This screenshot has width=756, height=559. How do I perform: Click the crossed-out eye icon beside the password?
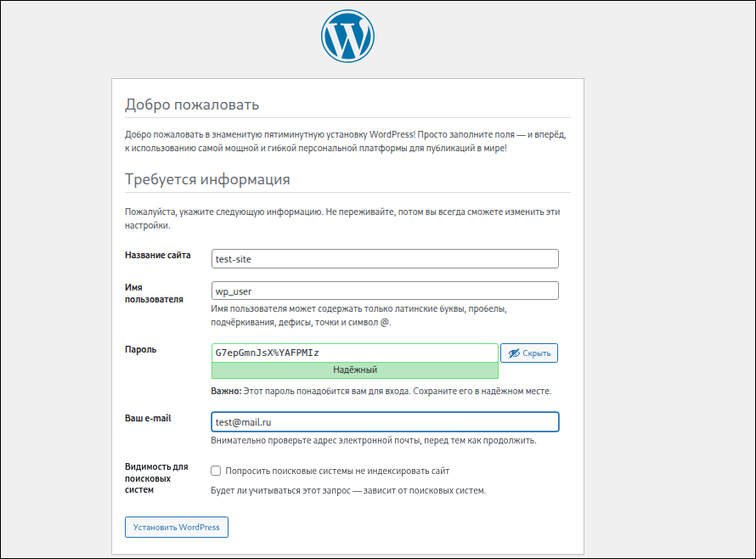pos(514,353)
